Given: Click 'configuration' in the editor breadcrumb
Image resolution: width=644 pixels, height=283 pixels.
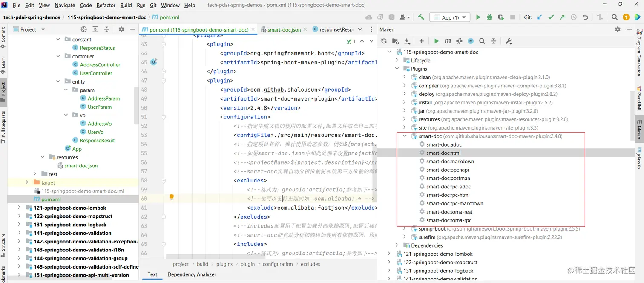Looking at the screenshot, I should point(278,264).
